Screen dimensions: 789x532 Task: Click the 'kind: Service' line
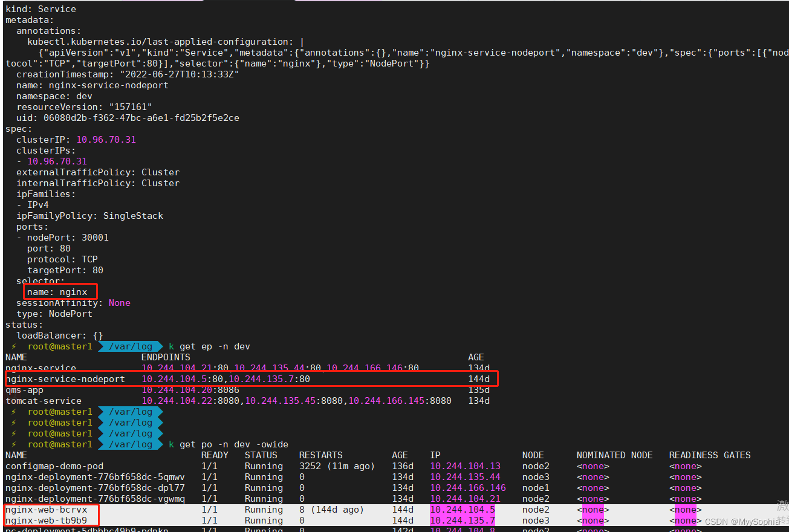41,9
